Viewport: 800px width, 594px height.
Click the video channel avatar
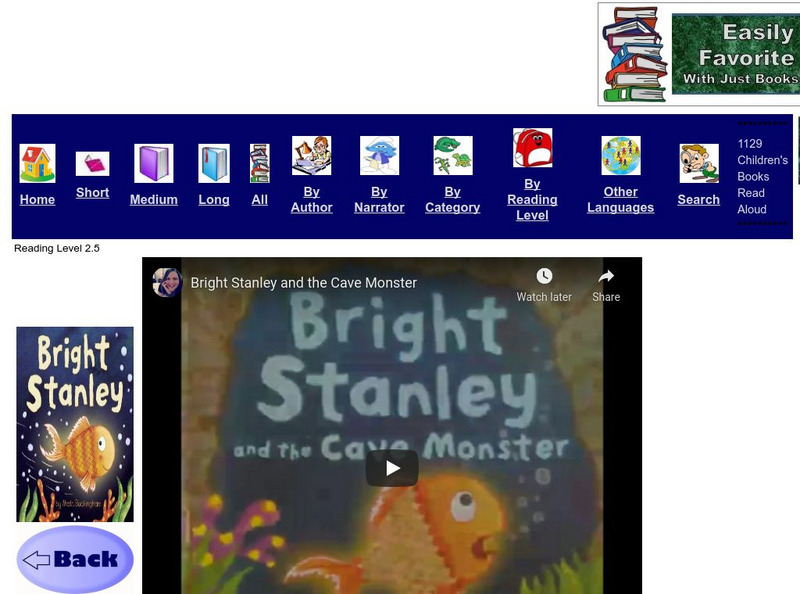[167, 282]
